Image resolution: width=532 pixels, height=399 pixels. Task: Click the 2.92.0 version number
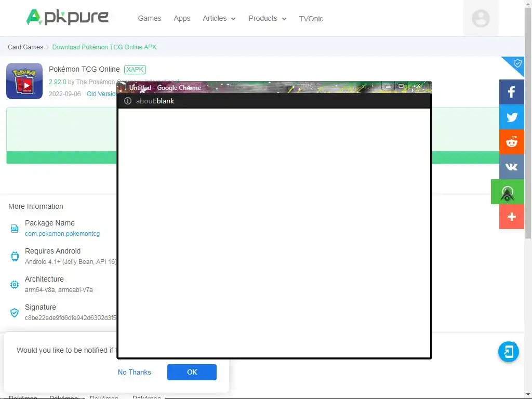pos(57,82)
